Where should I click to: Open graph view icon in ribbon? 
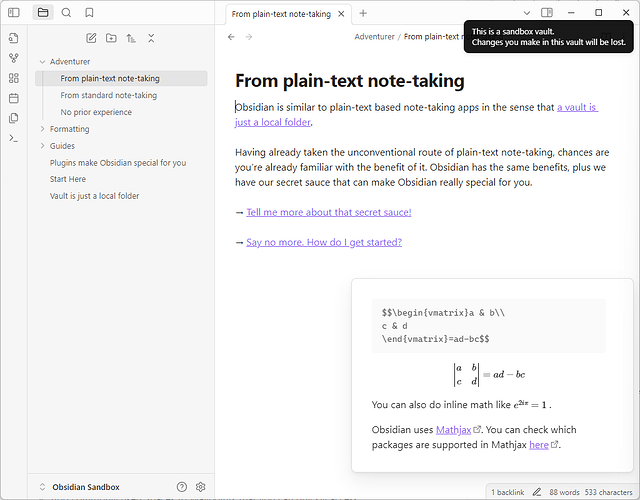tap(13, 58)
